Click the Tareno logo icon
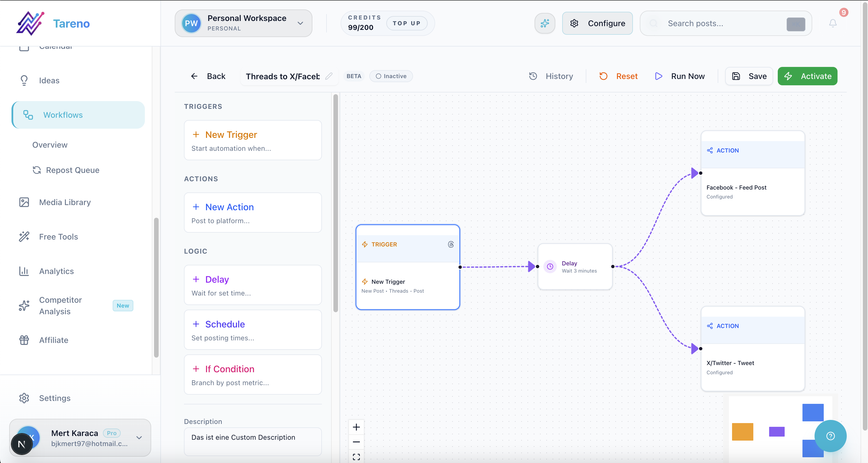 click(x=30, y=23)
